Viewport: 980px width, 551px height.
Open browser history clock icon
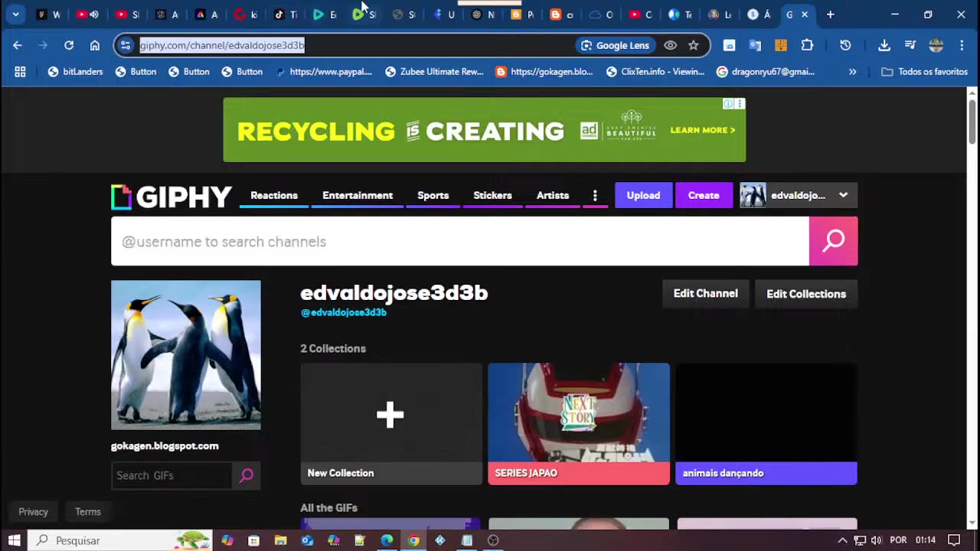(x=845, y=45)
